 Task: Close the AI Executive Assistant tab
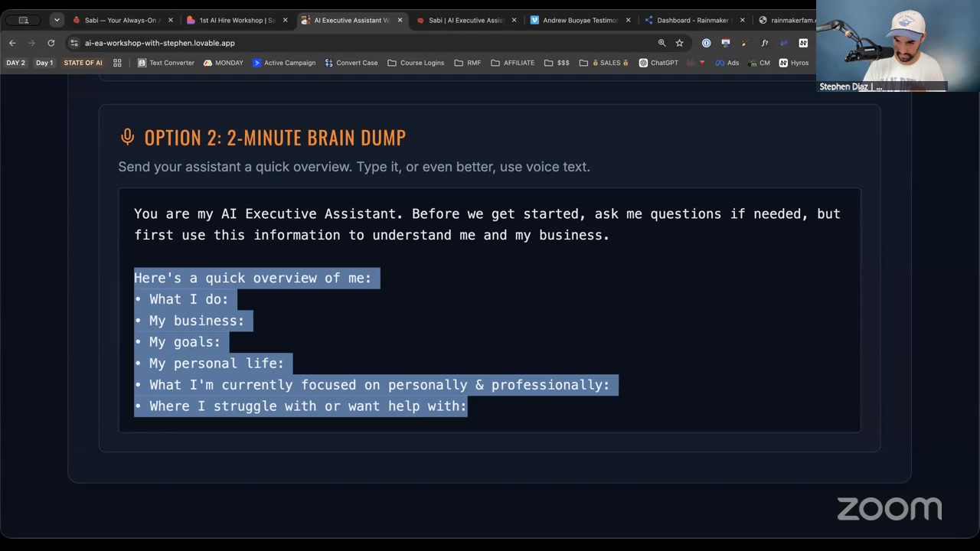[x=400, y=20]
